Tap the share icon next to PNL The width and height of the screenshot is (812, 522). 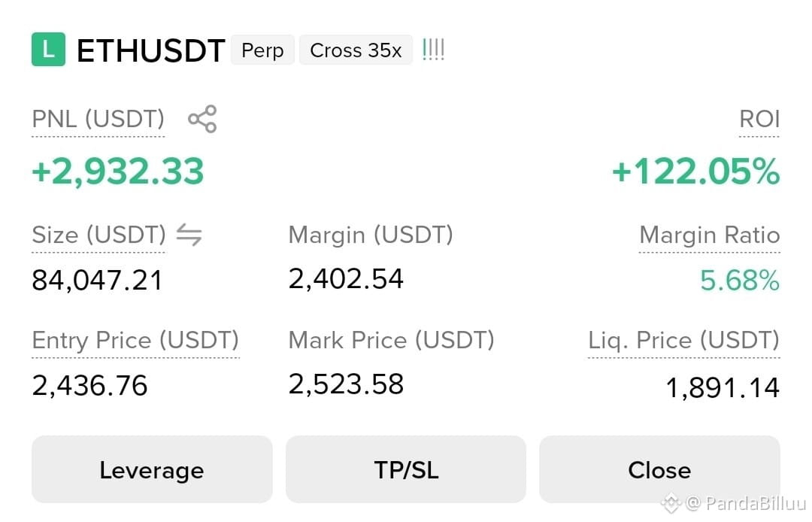[202, 119]
